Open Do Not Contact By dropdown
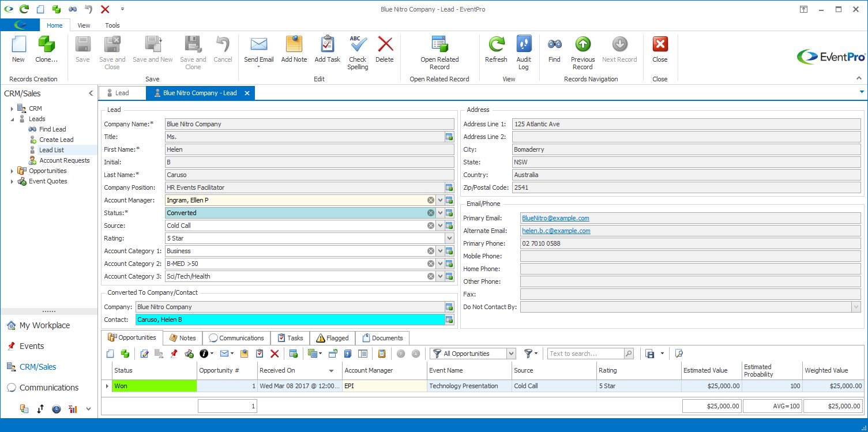The height and width of the screenshot is (432, 868). click(856, 307)
